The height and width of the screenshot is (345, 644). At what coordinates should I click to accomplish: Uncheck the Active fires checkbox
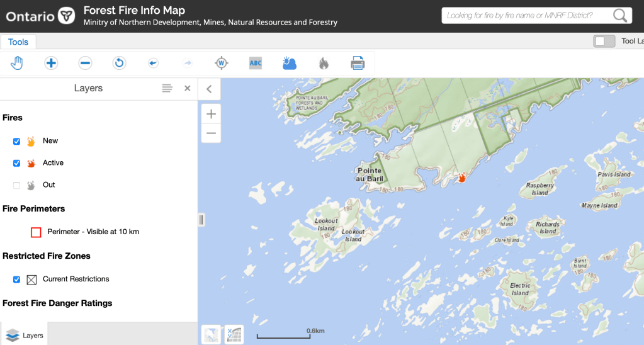pyautogui.click(x=17, y=163)
